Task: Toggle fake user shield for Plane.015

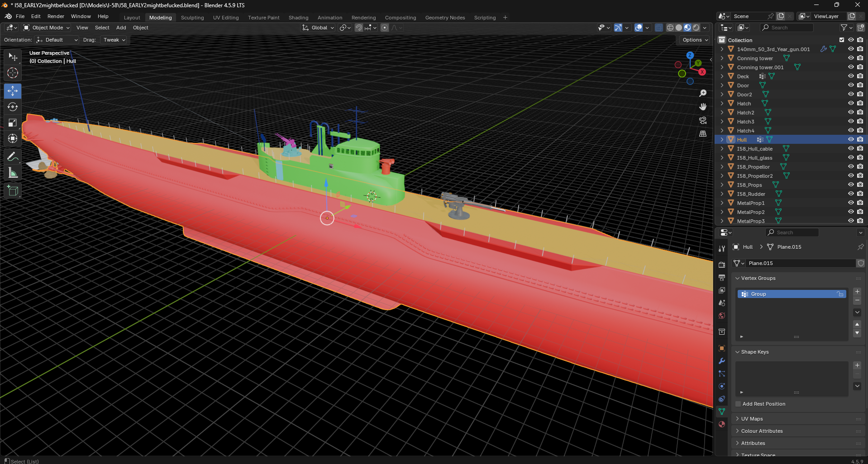Action: click(x=861, y=263)
